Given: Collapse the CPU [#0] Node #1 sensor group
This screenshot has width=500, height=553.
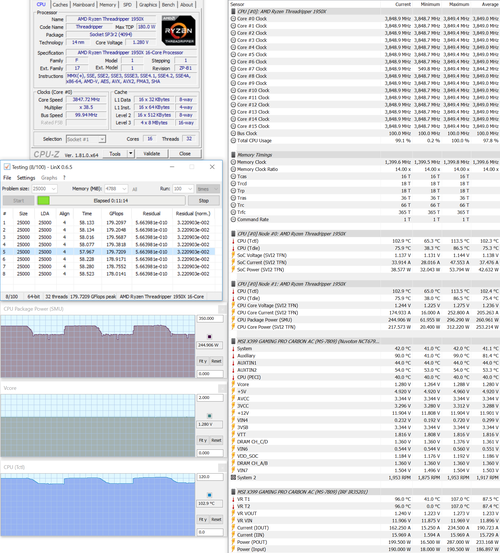Looking at the screenshot, I should pos(233,284).
